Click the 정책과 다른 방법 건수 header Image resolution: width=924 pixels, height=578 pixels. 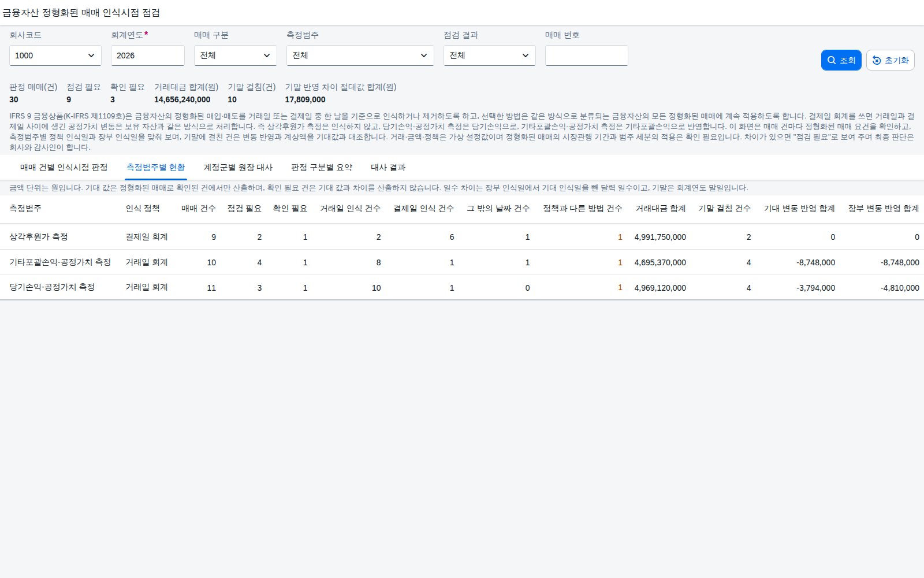tap(583, 209)
